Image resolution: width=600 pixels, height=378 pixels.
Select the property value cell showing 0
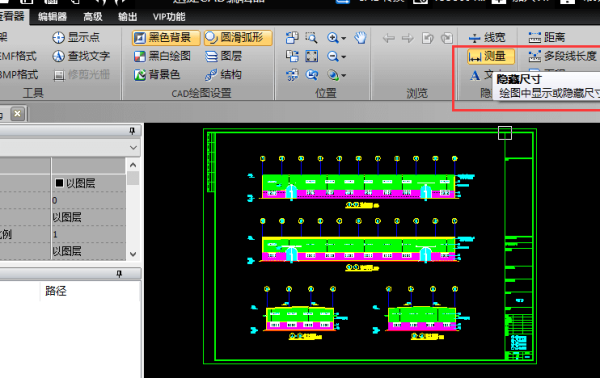pyautogui.click(x=88, y=200)
